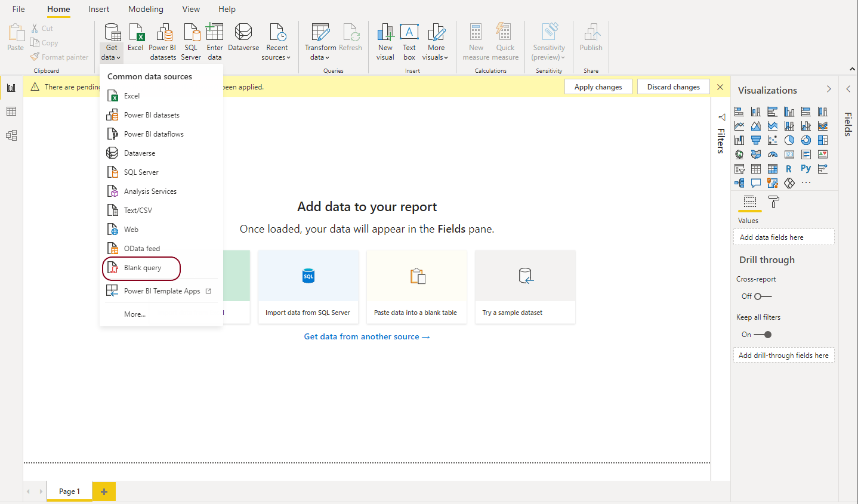Select the R script visual icon
This screenshot has height=504, width=858.
click(789, 169)
